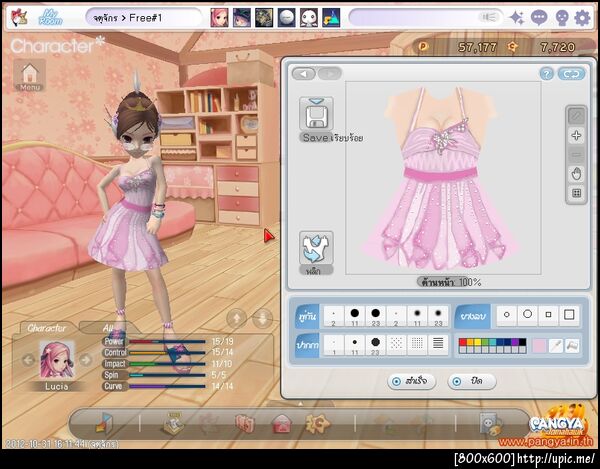Image resolution: width=600 pixels, height=469 pixels.
Task: Select soft brush size 11
Action: click(x=417, y=316)
